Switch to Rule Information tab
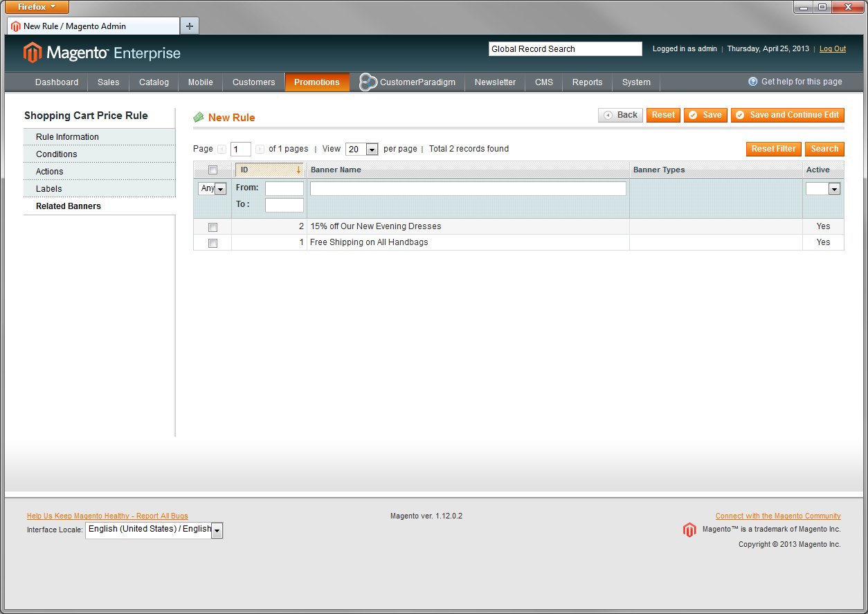The image size is (868, 614). coord(100,137)
